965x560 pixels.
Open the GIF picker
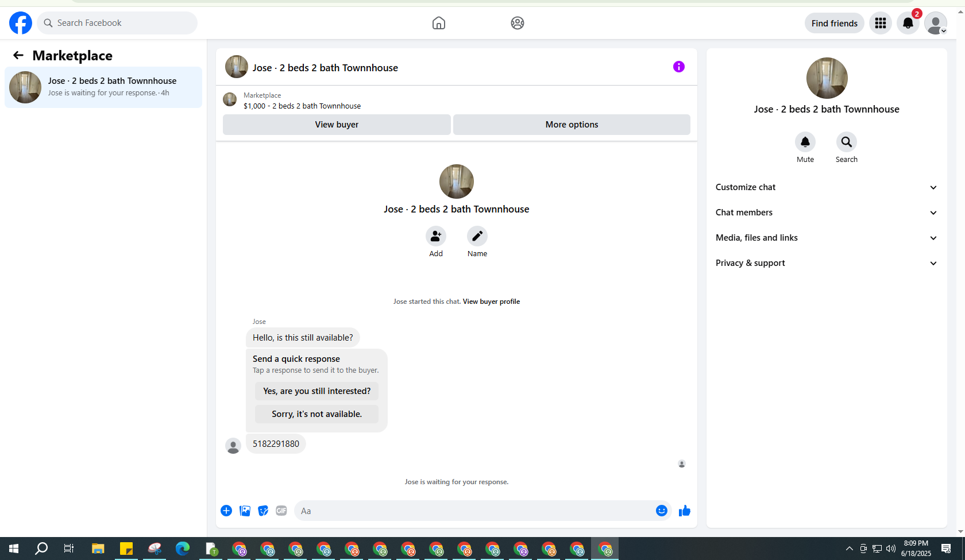281,511
